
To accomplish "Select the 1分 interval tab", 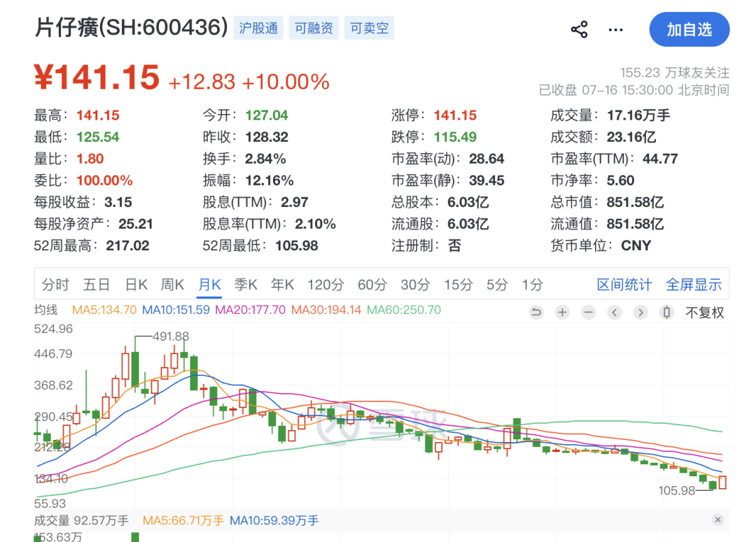I will point(532,285).
